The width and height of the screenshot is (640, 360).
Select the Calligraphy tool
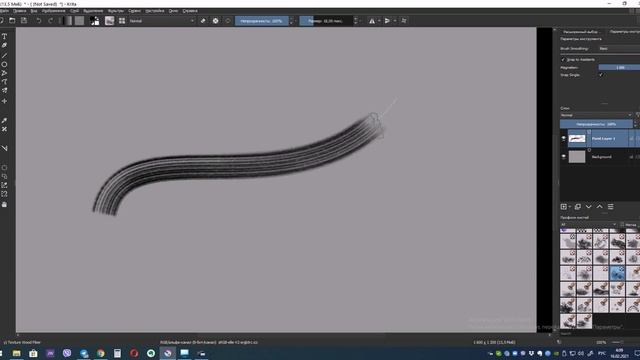pos(4,45)
